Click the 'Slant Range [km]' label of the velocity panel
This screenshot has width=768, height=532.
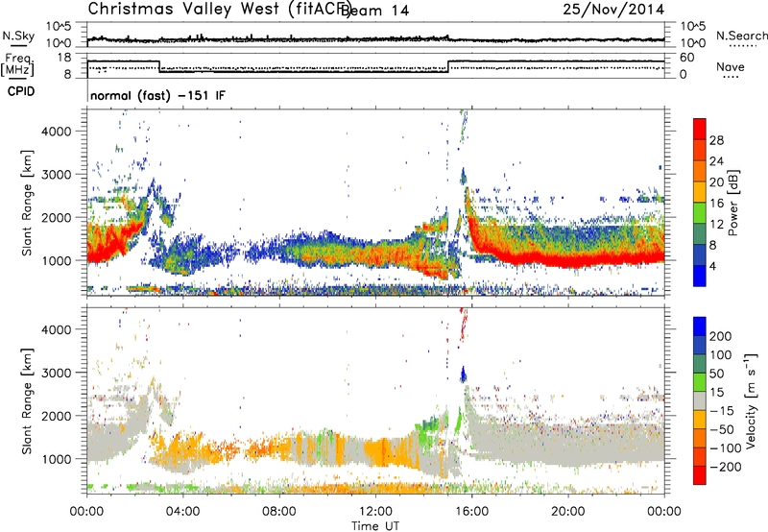click(x=27, y=401)
